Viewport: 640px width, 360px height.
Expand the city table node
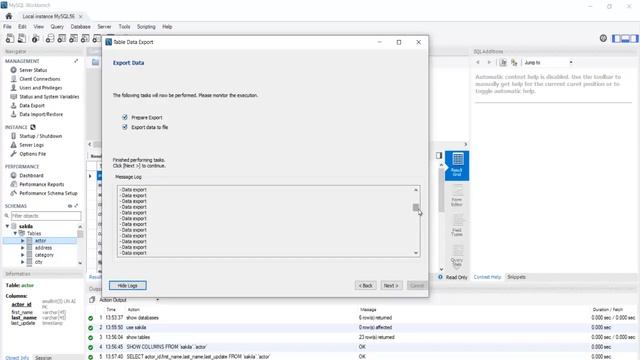pos(23,262)
